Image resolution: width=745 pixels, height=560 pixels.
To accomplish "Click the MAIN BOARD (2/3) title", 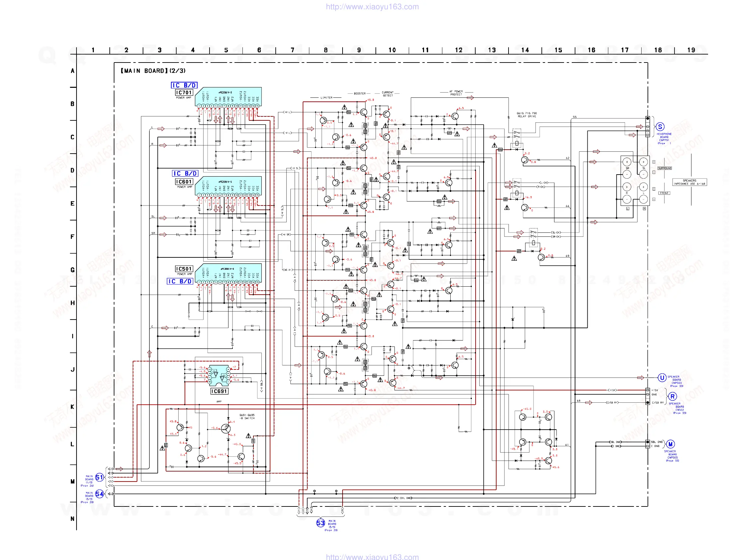I will tap(153, 71).
